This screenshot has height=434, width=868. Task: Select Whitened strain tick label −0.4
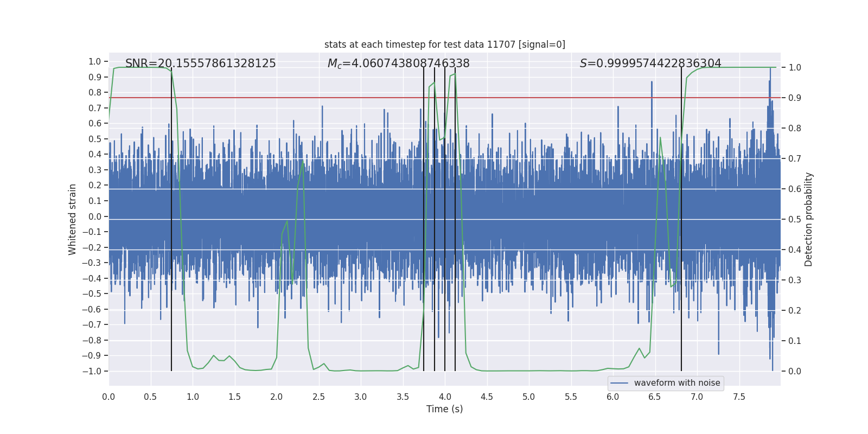[92, 278]
